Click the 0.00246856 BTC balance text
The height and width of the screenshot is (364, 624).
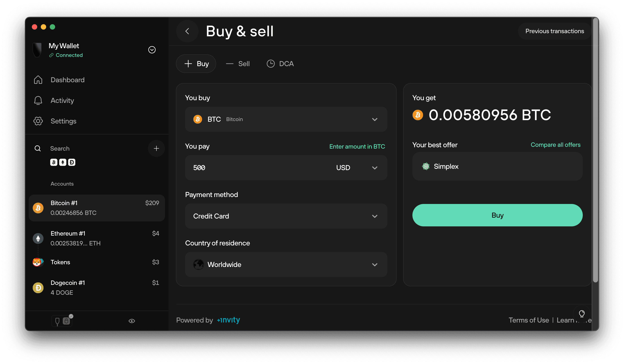(73, 213)
